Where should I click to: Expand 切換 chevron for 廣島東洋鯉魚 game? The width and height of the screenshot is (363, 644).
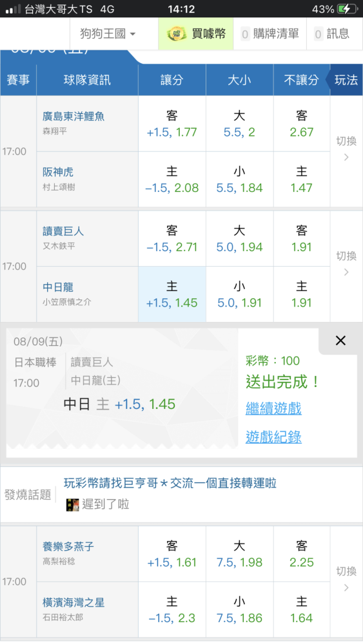pos(346,151)
